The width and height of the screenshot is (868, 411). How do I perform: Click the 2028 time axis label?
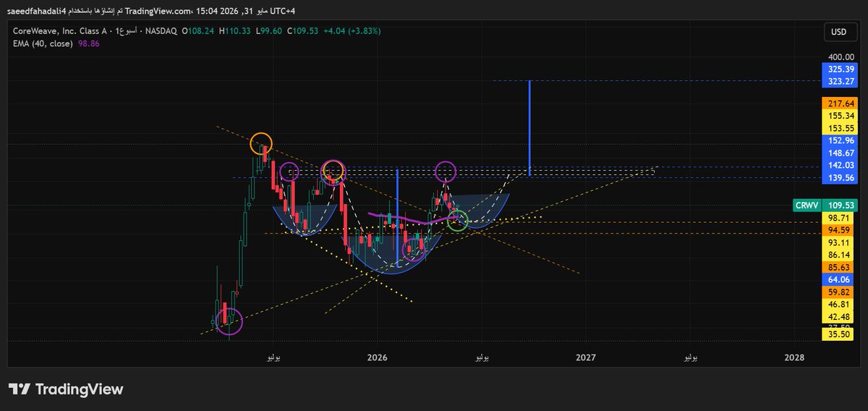(794, 357)
